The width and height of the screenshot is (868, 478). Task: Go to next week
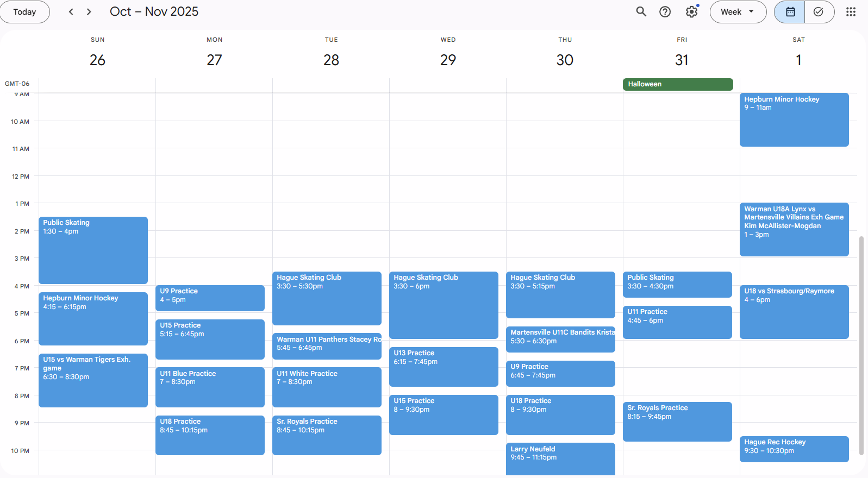point(89,12)
